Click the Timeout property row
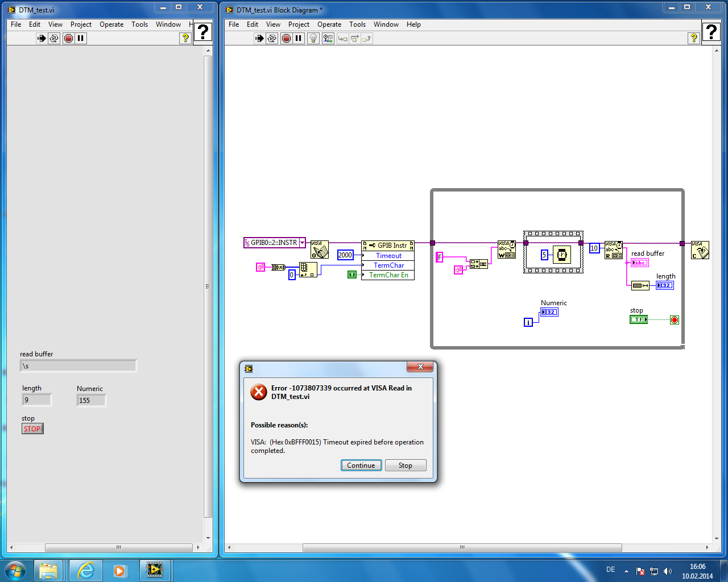 pyautogui.click(x=388, y=256)
